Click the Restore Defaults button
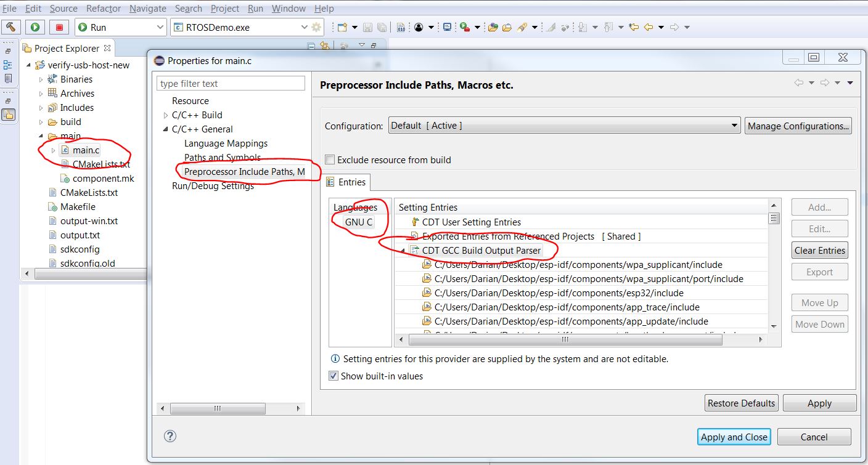 (742, 403)
